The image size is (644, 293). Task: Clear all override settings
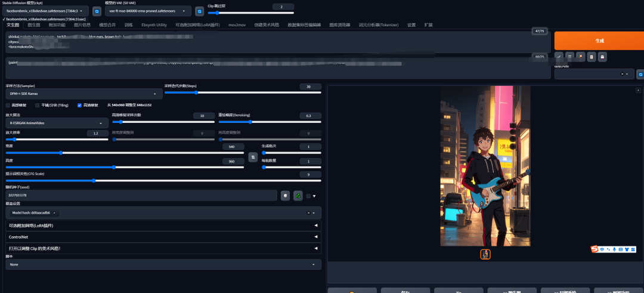pos(308,213)
